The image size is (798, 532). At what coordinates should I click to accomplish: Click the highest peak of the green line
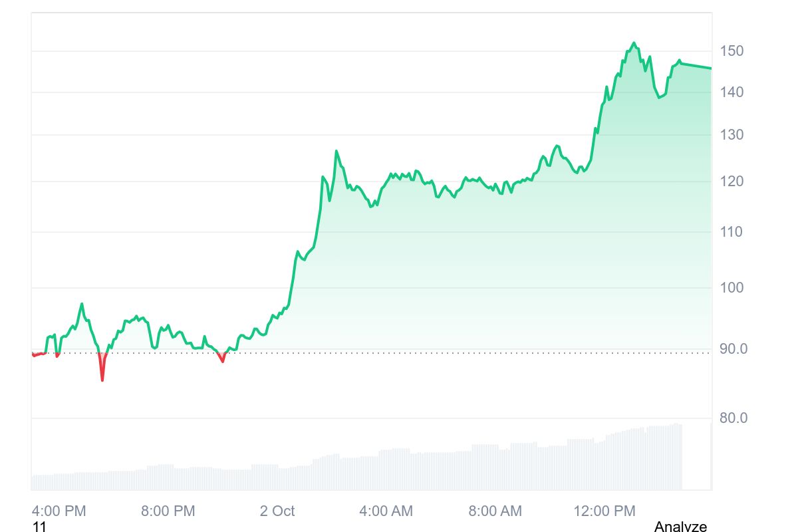pos(634,43)
